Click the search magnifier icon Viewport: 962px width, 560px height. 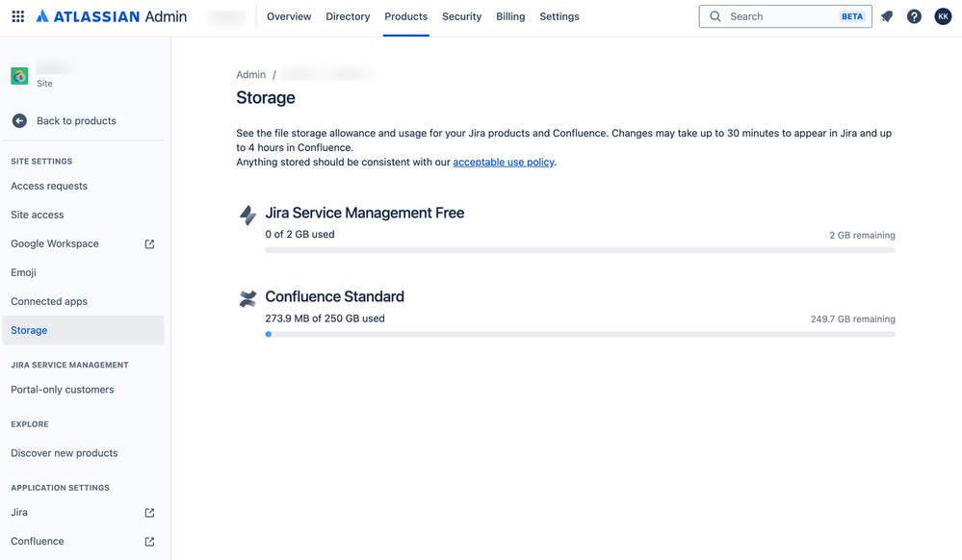[715, 16]
